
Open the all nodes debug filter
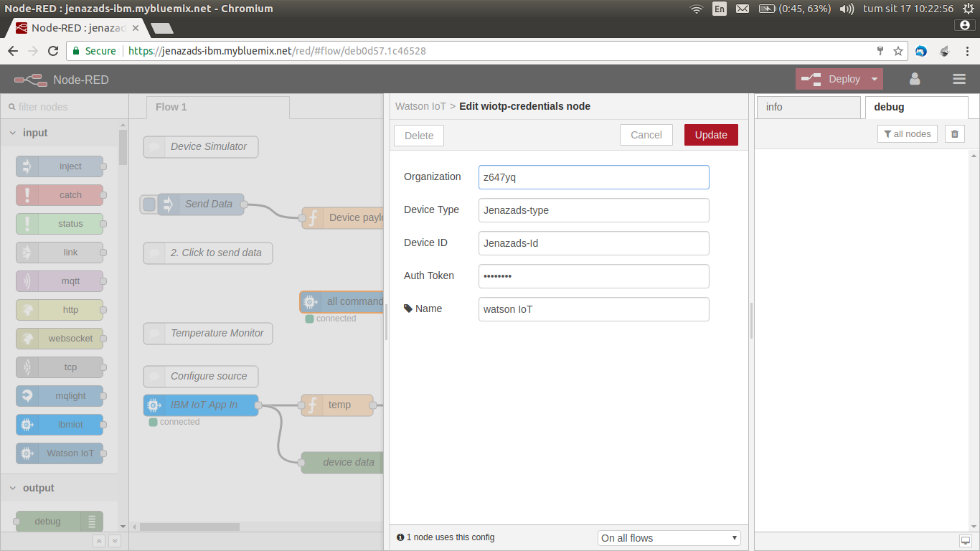pyautogui.click(x=907, y=133)
